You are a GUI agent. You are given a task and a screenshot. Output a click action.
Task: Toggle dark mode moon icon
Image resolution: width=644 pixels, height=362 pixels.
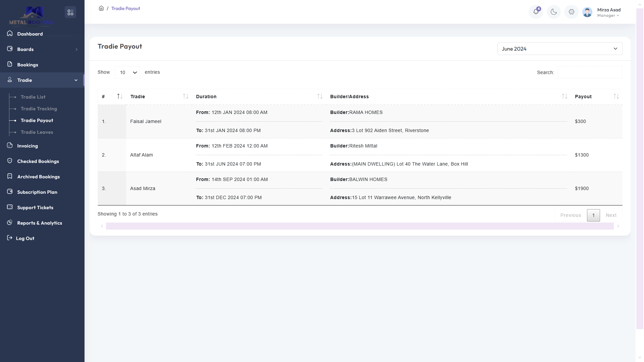[x=554, y=12]
